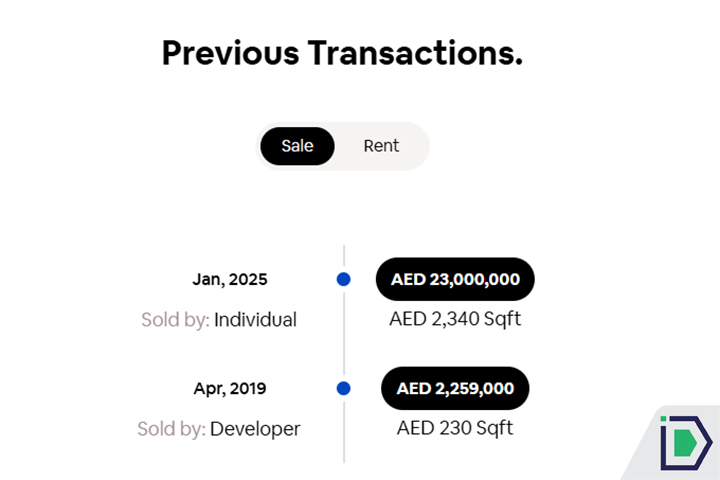
Task: Click the Sold by: Individual text
Action: pyautogui.click(x=219, y=320)
